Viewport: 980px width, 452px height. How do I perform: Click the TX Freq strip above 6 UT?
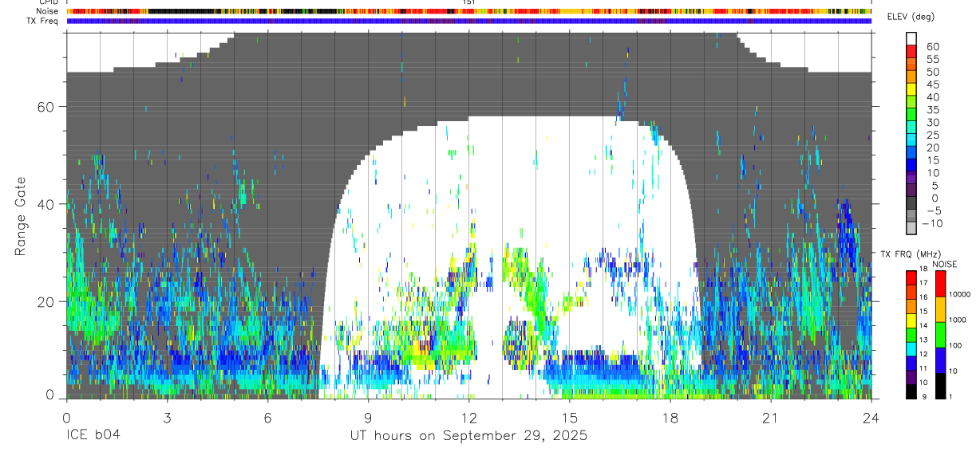click(x=267, y=21)
